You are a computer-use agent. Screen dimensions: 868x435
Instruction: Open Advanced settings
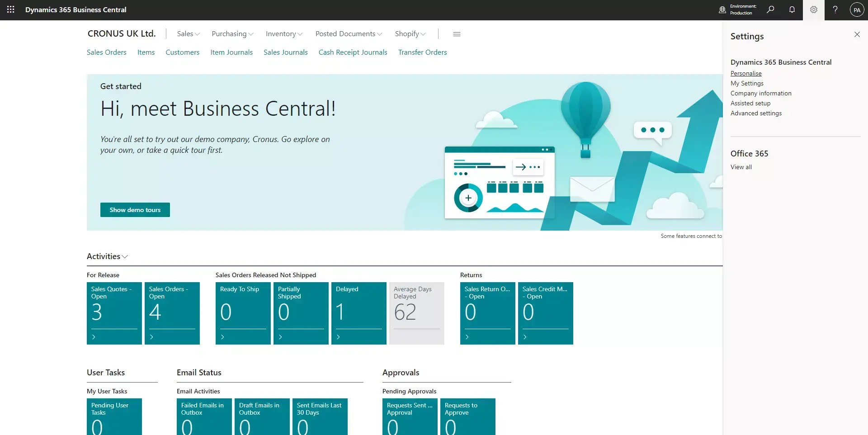click(756, 113)
